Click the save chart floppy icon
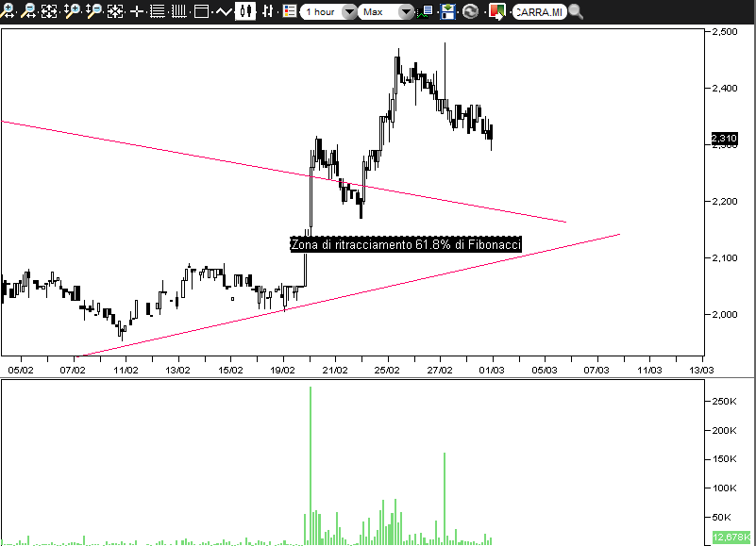 (x=448, y=11)
